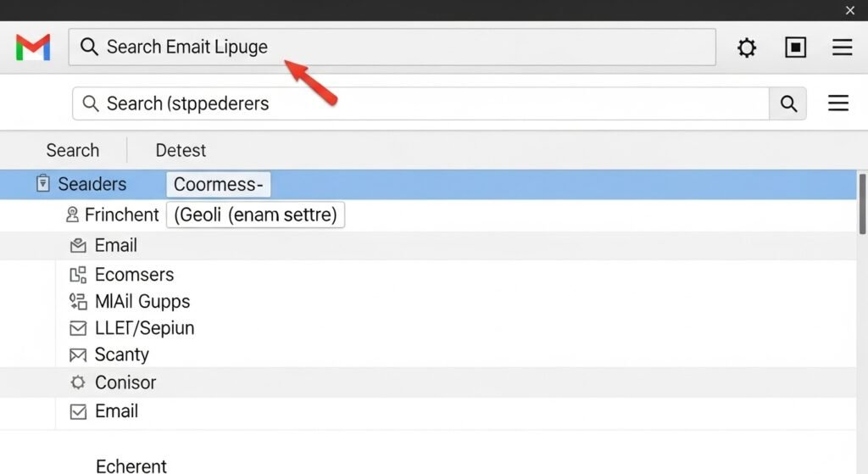Open settings with the gear icon
The height and width of the screenshot is (474, 868).
tap(747, 47)
